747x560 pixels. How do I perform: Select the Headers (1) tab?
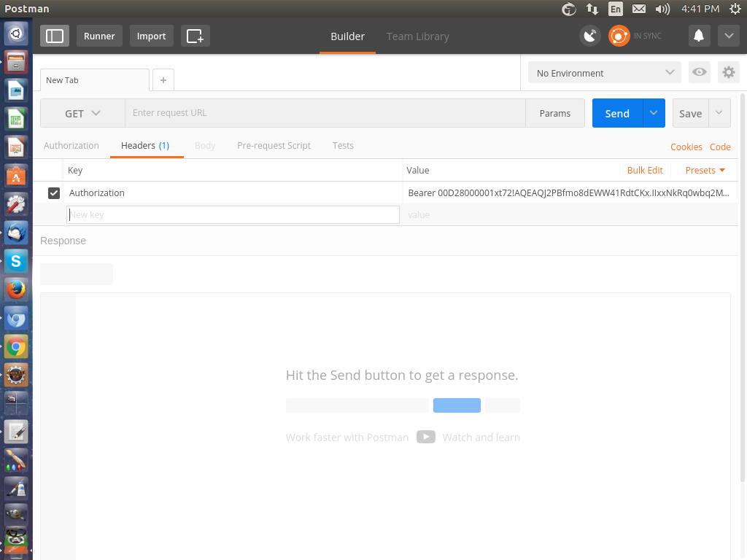145,145
